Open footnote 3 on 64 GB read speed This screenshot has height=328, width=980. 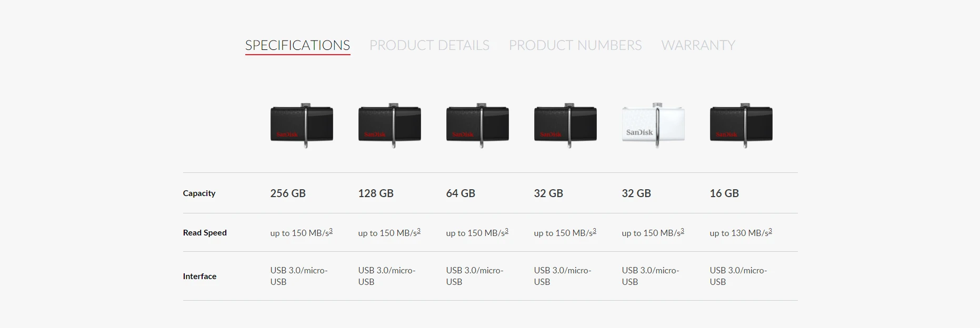pos(506,231)
